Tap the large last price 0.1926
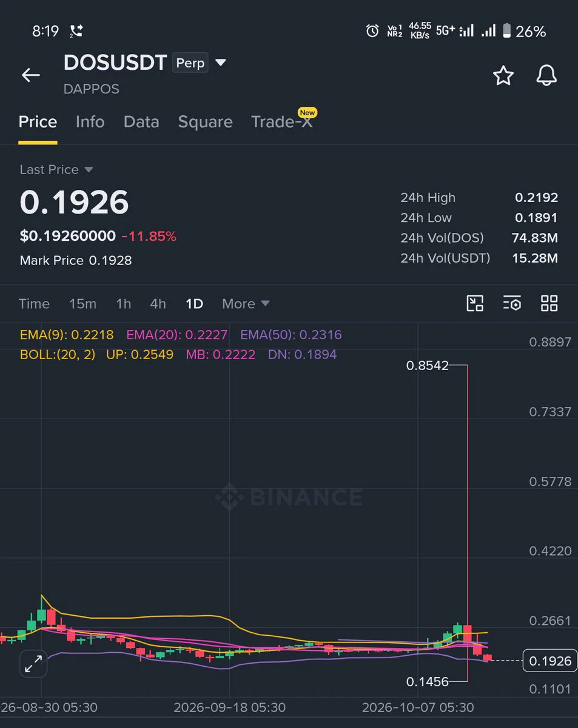 (x=74, y=202)
